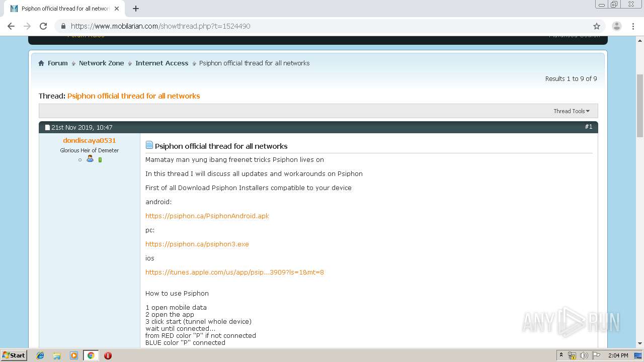Open Windows Media Player taskbar icon
Screen dimensions: 644x362
74,355
